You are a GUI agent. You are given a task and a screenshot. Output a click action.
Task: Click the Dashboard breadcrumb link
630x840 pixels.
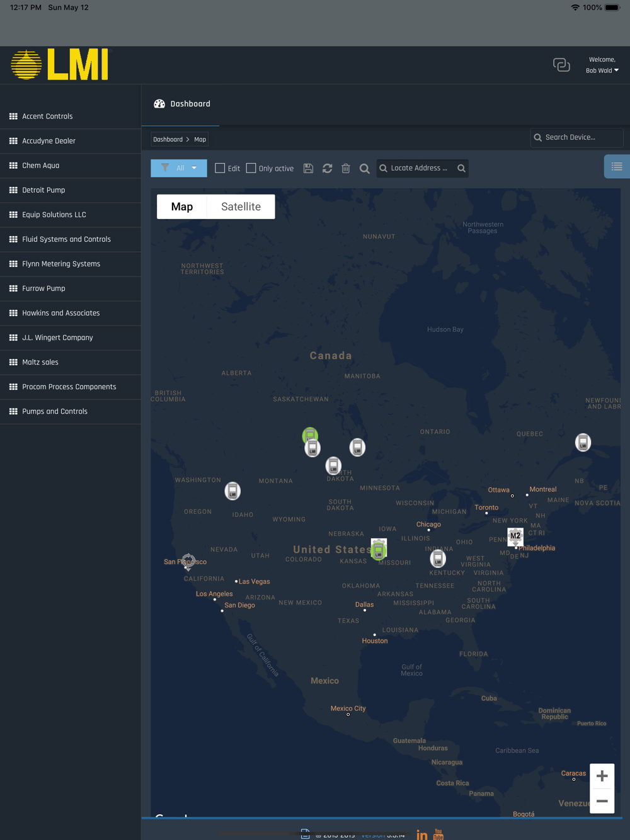(x=168, y=139)
